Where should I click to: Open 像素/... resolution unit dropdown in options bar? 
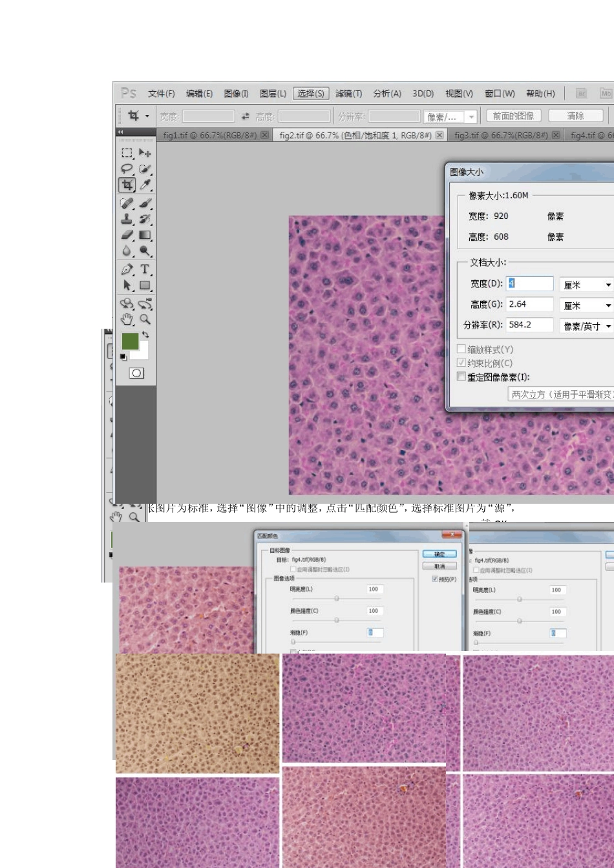pyautogui.click(x=472, y=117)
